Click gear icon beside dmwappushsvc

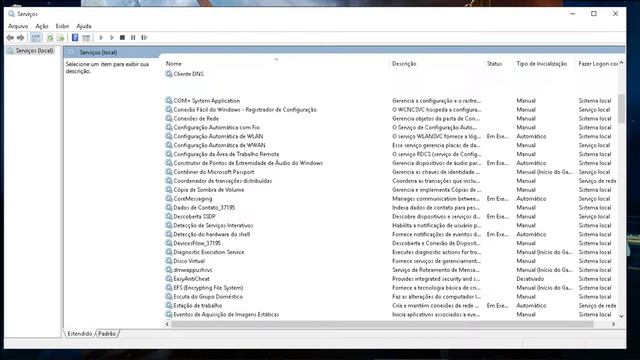click(169, 269)
